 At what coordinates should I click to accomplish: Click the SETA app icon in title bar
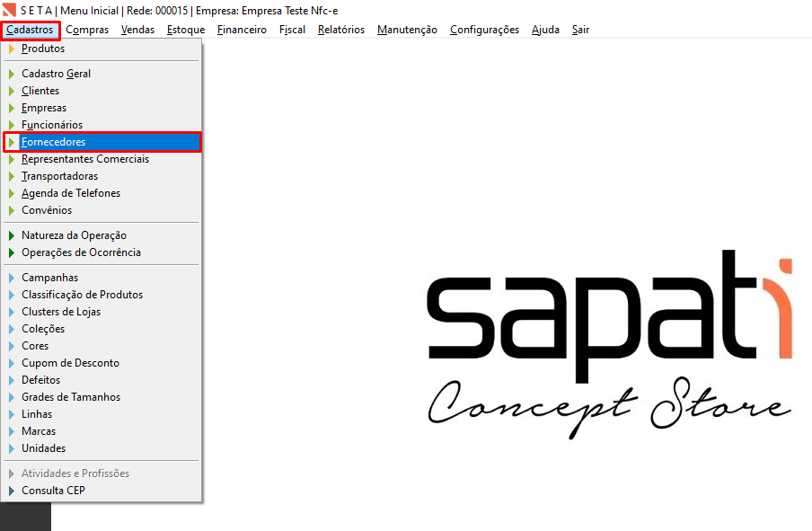pyautogui.click(x=9, y=10)
